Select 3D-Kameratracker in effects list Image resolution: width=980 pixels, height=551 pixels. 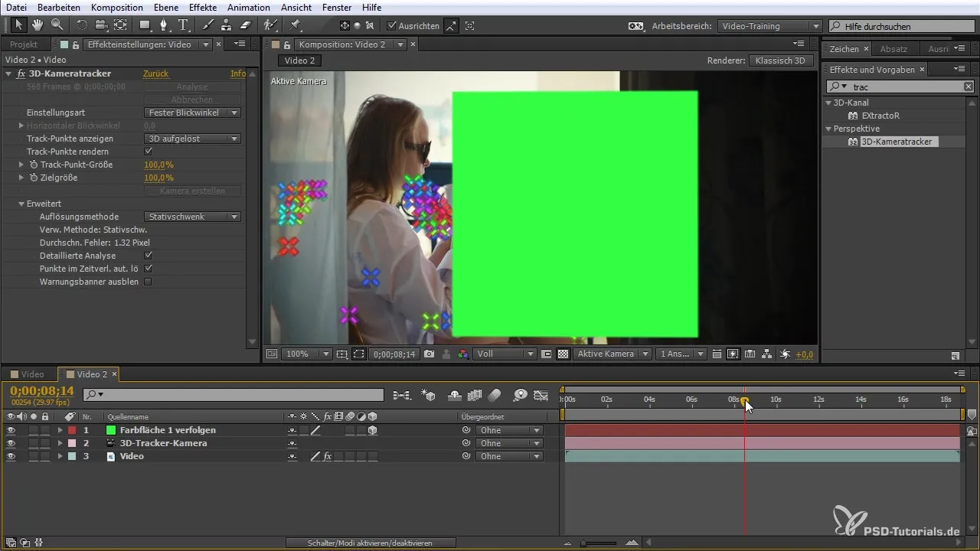896,142
